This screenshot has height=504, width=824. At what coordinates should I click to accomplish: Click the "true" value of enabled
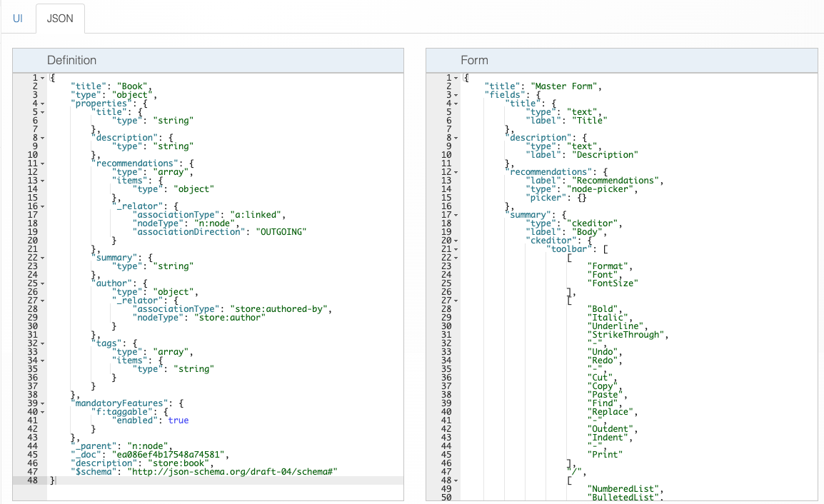pos(179,420)
